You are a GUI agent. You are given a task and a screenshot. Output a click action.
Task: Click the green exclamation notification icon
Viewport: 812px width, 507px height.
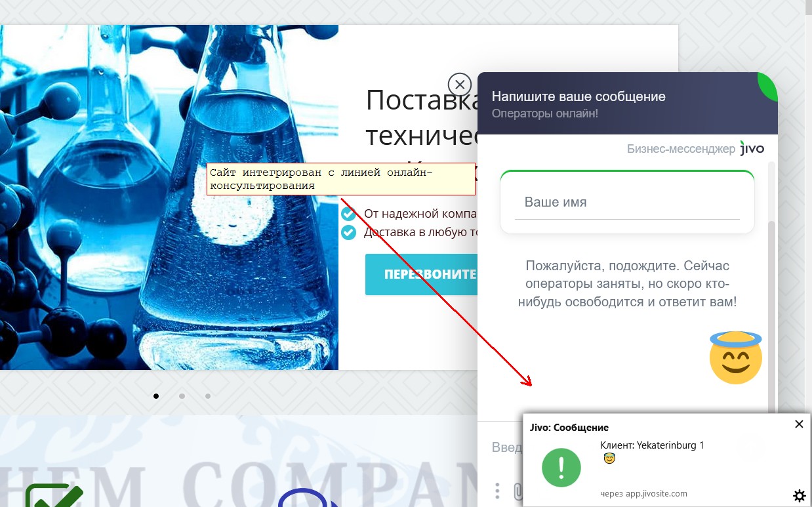561,468
